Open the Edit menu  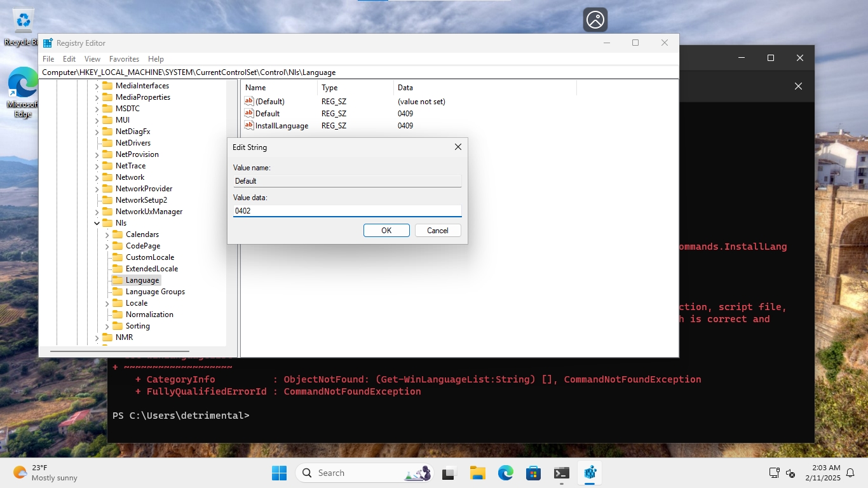click(69, 59)
